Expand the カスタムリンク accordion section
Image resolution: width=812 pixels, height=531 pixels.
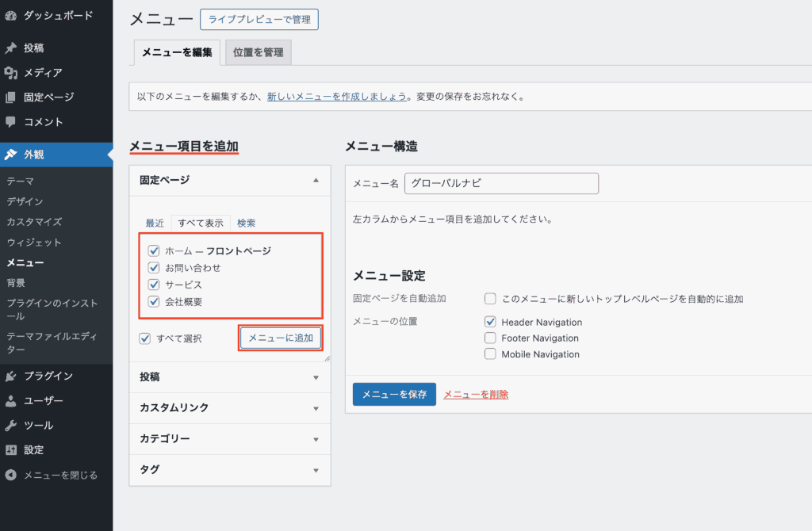pos(316,408)
